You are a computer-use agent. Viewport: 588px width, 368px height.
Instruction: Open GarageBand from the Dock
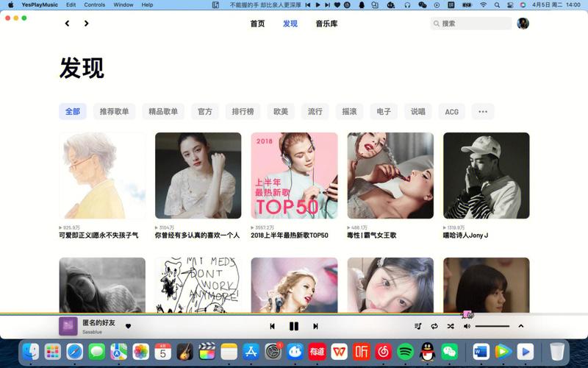tap(185, 352)
